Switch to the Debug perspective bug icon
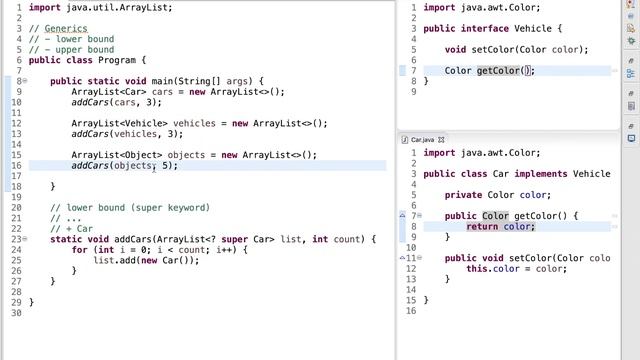The height and width of the screenshot is (360, 640). [x=631, y=41]
